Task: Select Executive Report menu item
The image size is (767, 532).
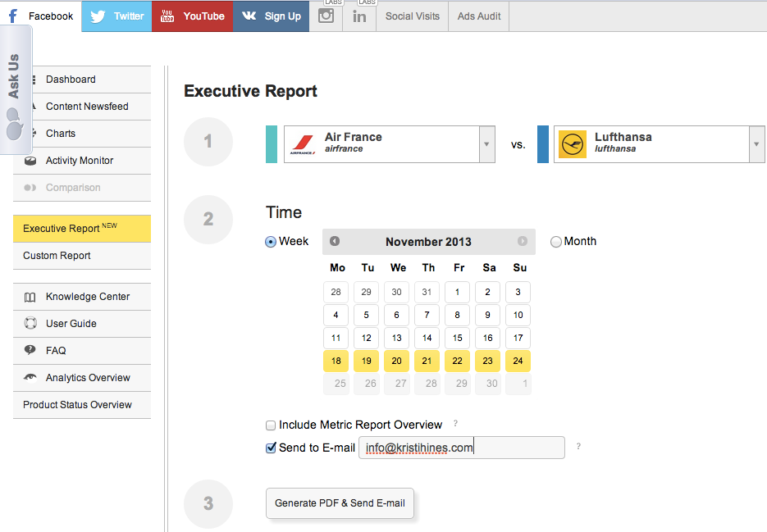Action: click(x=82, y=229)
